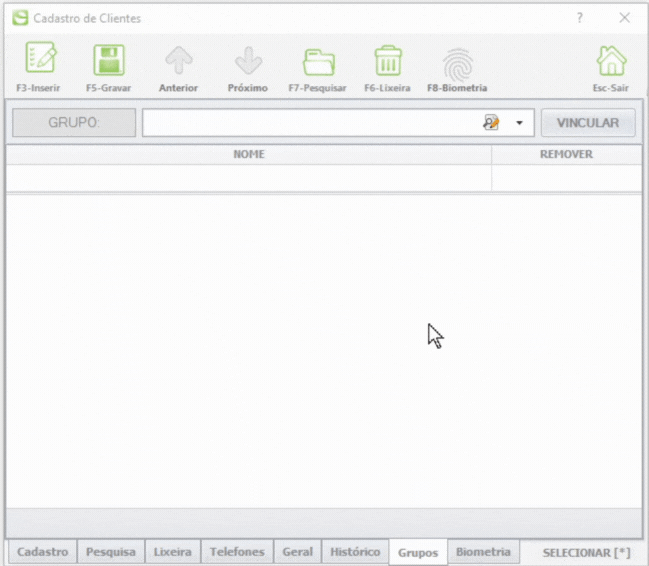Click the REMOVER column header
The height and width of the screenshot is (566, 649).
566,154
